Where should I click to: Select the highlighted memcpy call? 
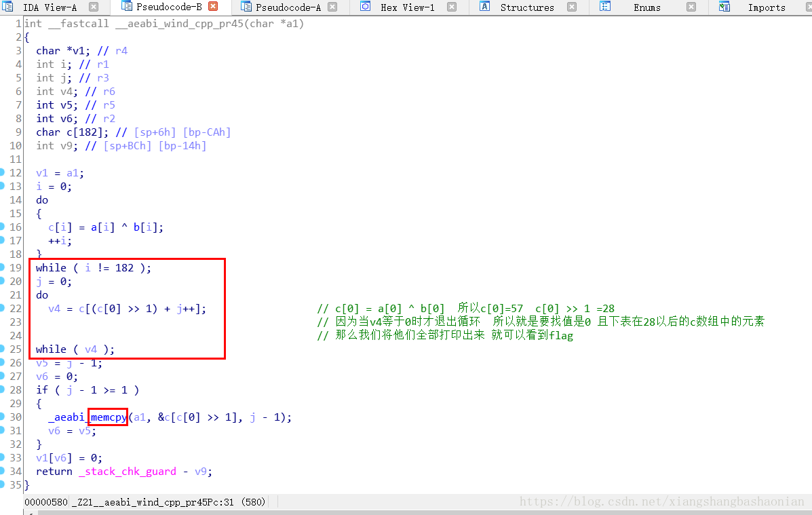point(108,417)
